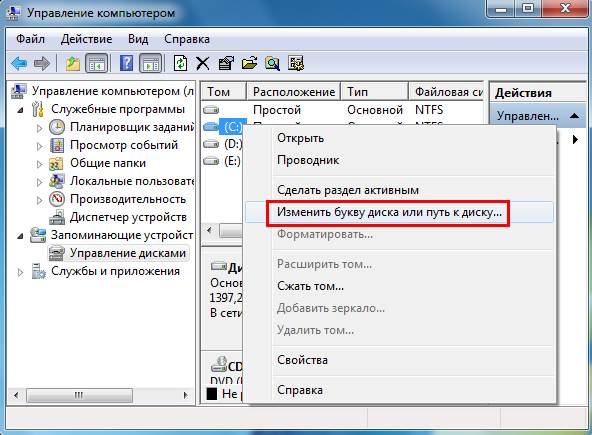The height and width of the screenshot is (435, 592).
Task: Click the black X delete toolbar icon
Action: 203,63
